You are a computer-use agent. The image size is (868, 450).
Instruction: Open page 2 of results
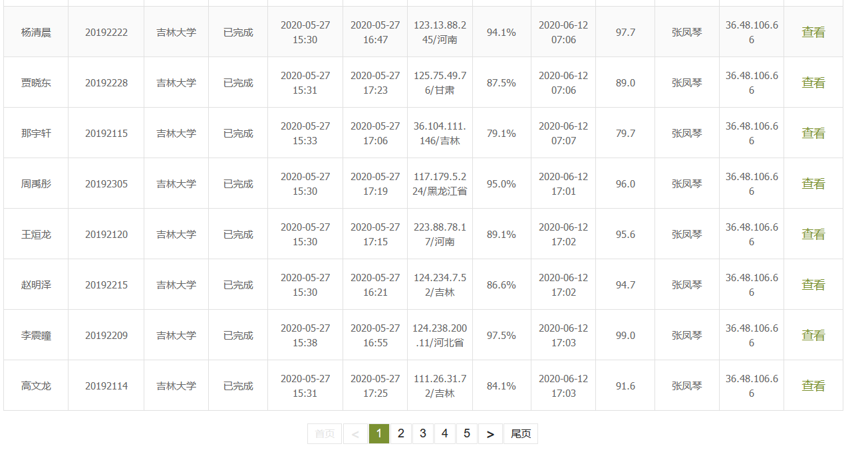click(x=400, y=434)
